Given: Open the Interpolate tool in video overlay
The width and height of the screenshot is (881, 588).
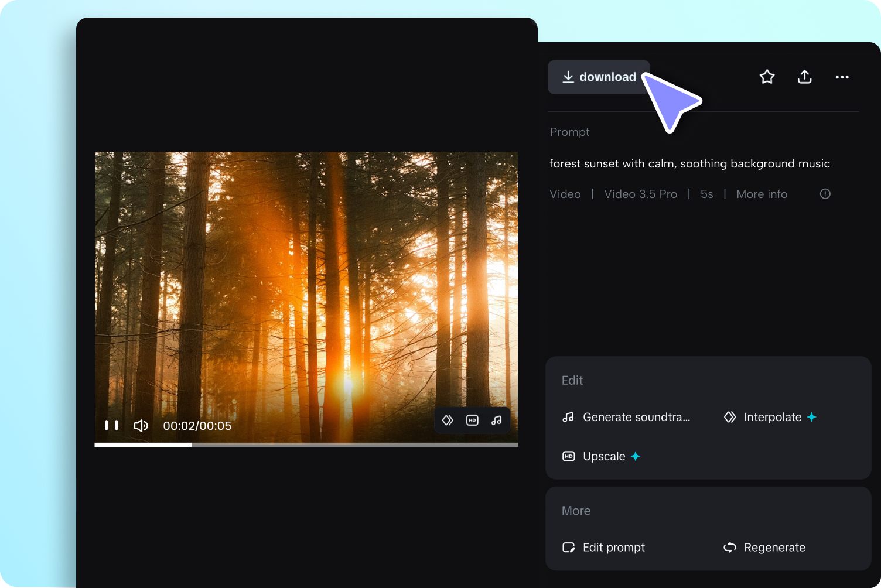Looking at the screenshot, I should click(448, 420).
